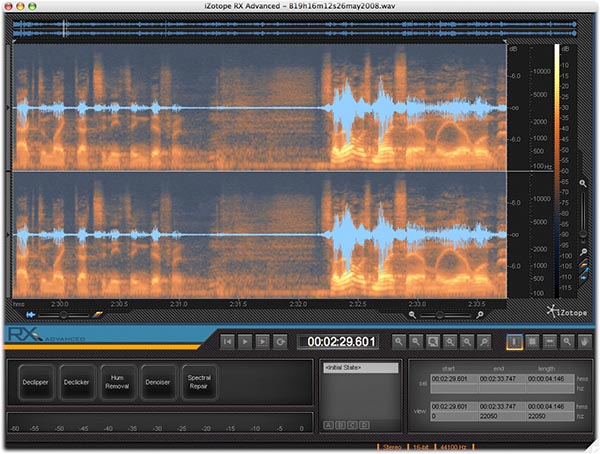Click the Stereo status indicator

(x=392, y=447)
